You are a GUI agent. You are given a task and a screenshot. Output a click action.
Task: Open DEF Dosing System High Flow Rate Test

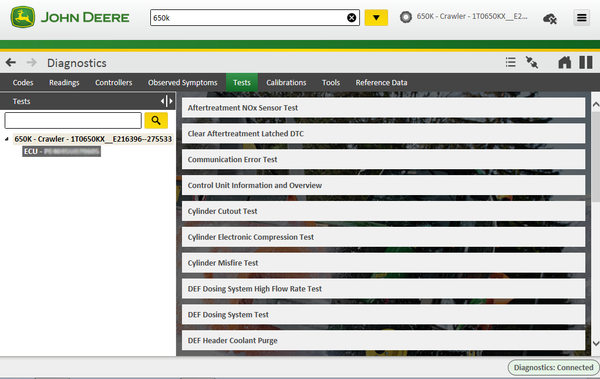click(383, 289)
